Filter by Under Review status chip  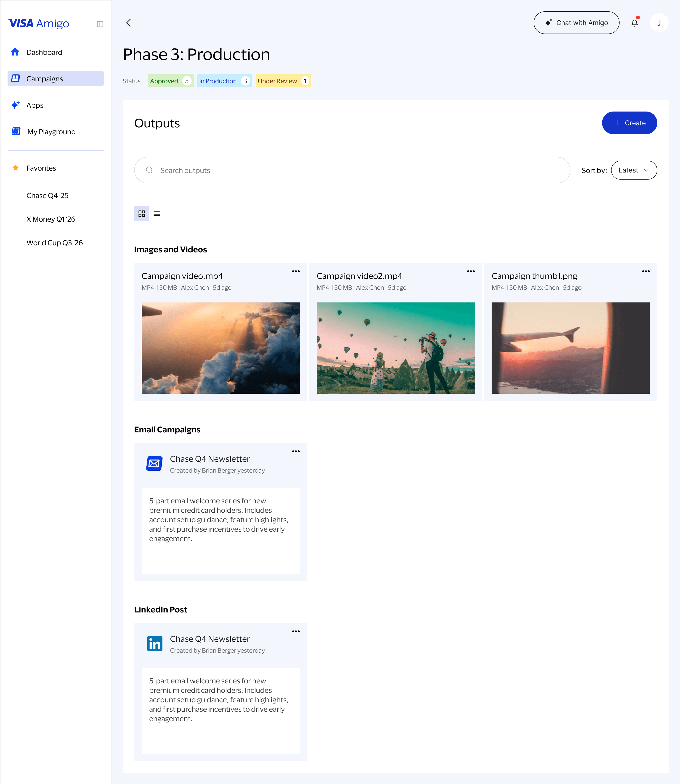point(283,81)
